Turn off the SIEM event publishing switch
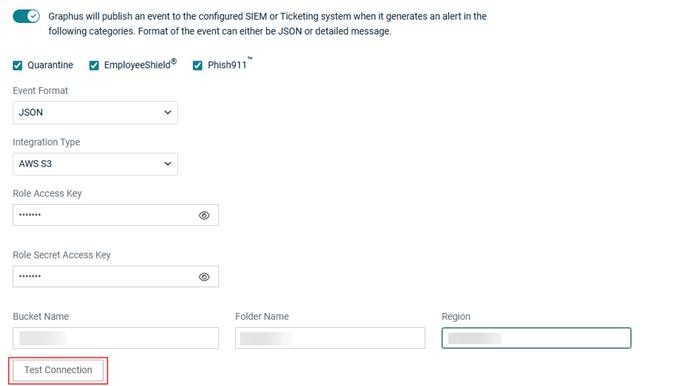This screenshot has width=680, height=386. coord(26,16)
